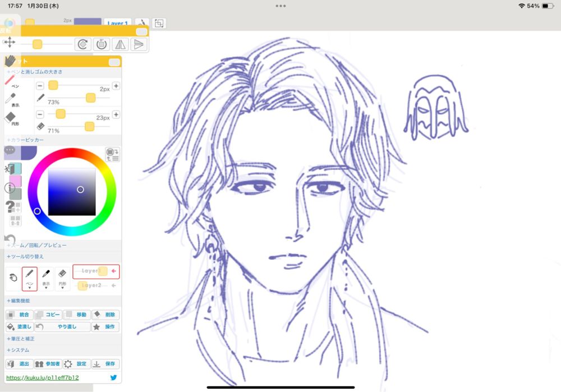Viewport: 561px width, 392px height.
Task: Click the palette grid remove icon
Action: click(x=15, y=220)
